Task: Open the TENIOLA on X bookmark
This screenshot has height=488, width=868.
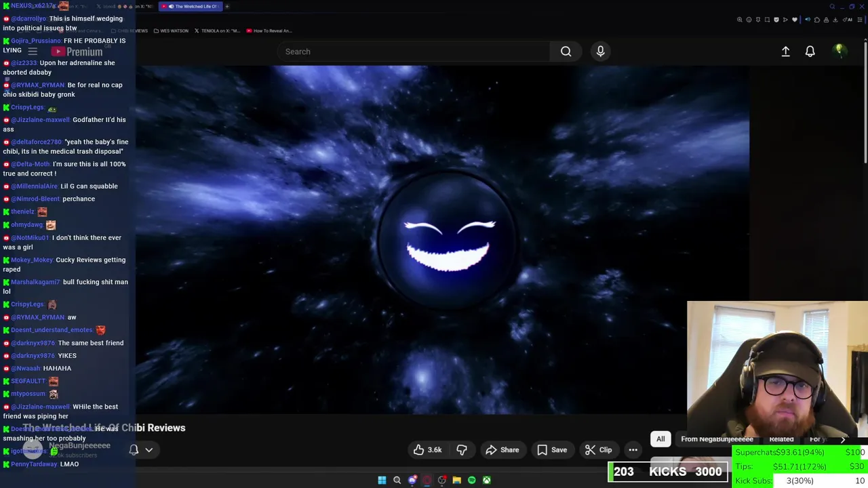Action: (217, 30)
